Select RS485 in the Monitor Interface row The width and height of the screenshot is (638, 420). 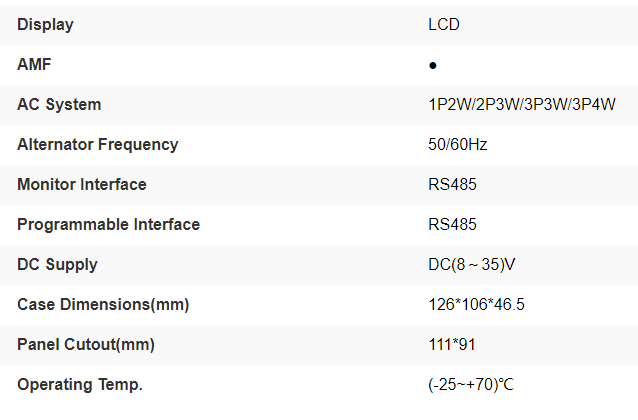(452, 184)
